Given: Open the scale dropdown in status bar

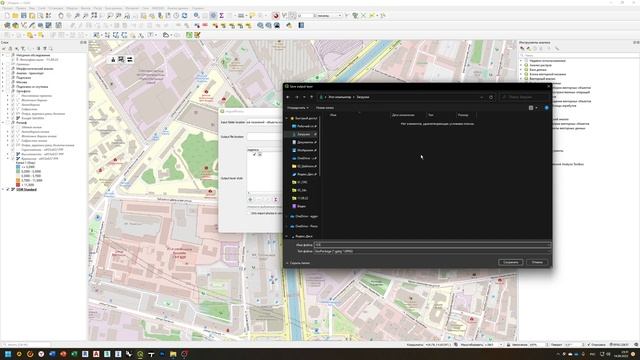Looking at the screenshot, I should [x=501, y=345].
